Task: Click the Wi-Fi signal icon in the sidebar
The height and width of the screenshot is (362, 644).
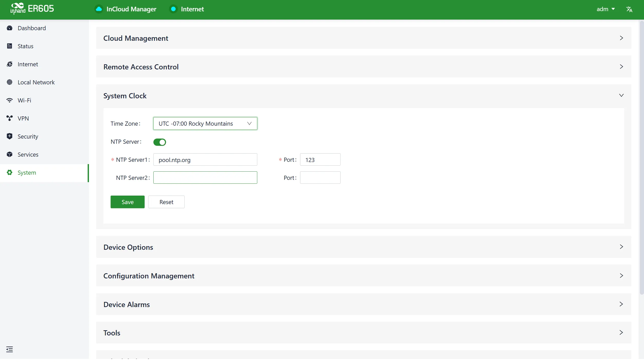Action: coord(10,100)
